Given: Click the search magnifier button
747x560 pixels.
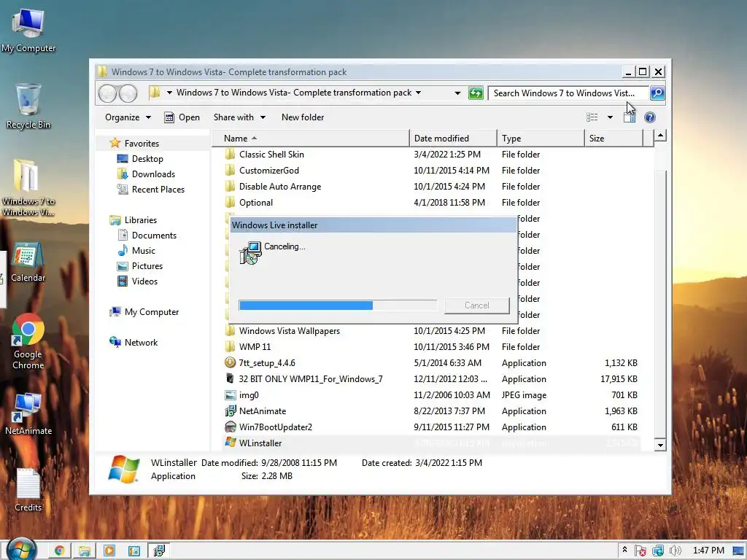Looking at the screenshot, I should tap(657, 93).
